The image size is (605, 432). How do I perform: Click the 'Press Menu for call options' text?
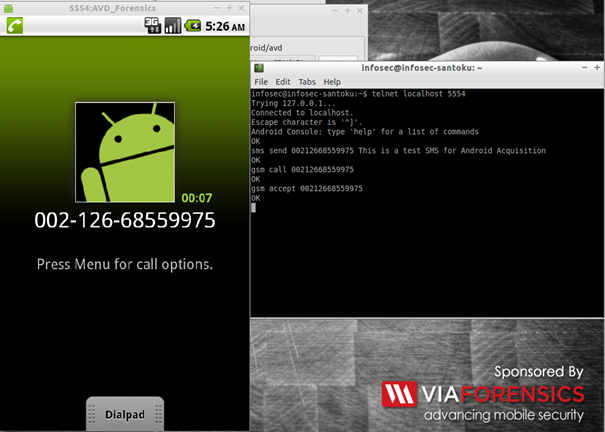125,265
